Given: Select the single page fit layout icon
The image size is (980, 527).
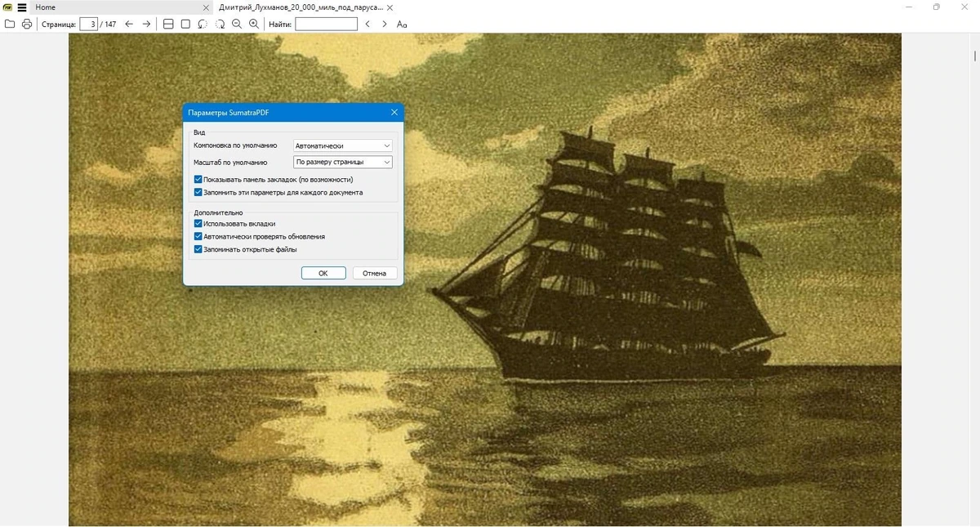Looking at the screenshot, I should click(185, 24).
